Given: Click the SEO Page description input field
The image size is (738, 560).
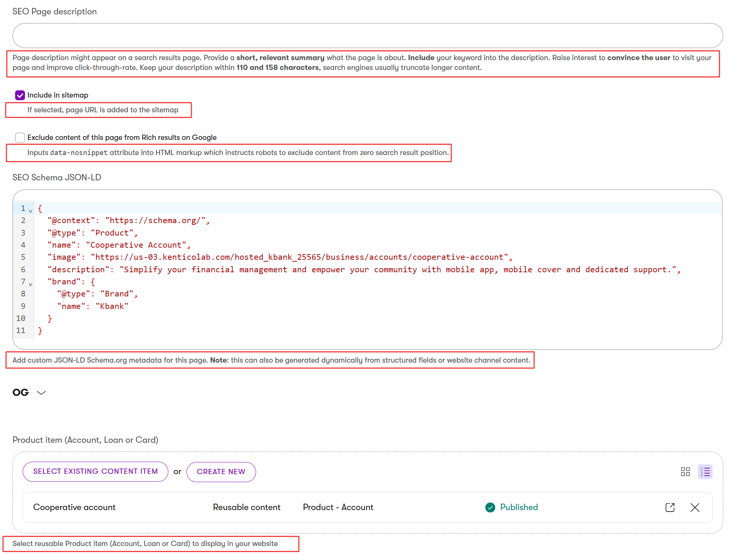Looking at the screenshot, I should (367, 35).
